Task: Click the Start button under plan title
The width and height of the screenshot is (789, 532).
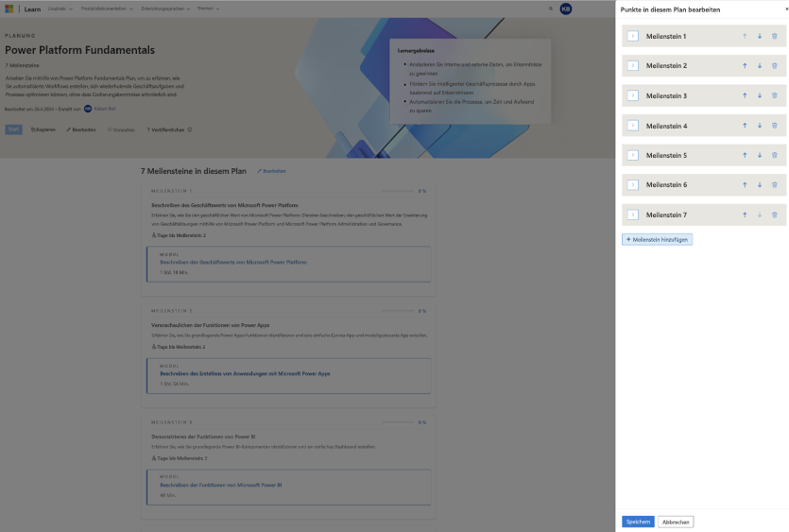Action: [x=13, y=129]
